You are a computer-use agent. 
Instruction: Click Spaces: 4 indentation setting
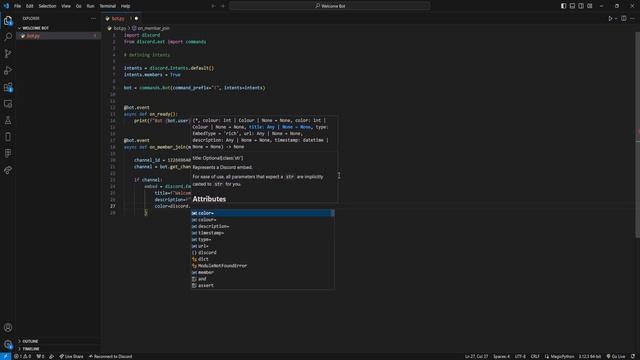[501, 356]
